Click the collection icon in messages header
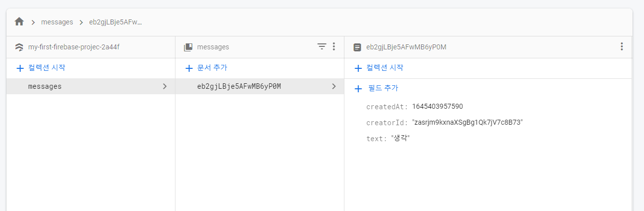This screenshot has height=211, width=644. click(188, 47)
